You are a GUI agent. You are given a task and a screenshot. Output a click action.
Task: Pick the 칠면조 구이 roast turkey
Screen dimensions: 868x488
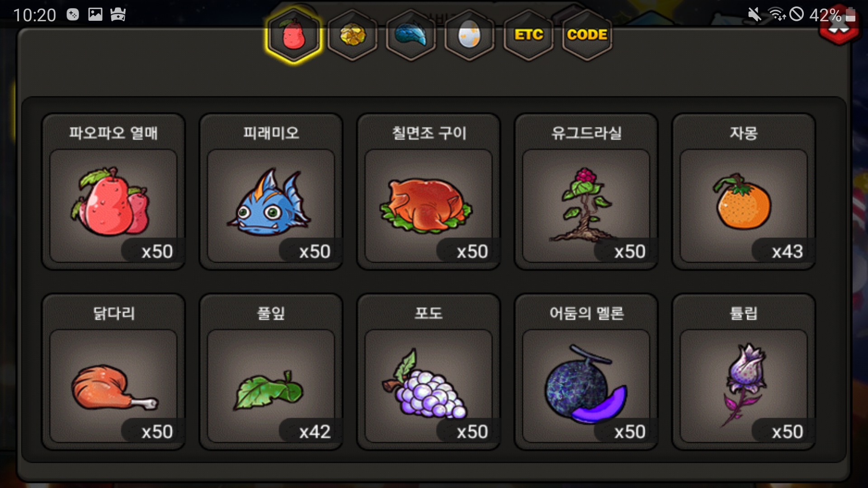pos(429,192)
